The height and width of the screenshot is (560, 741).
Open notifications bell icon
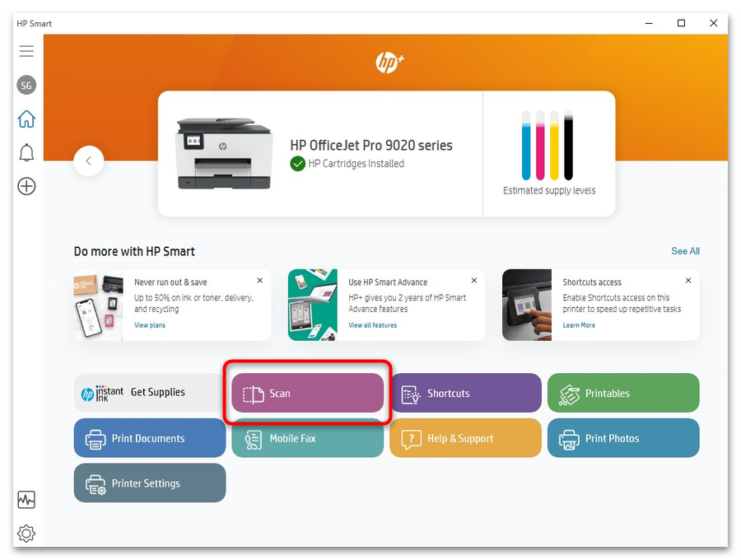26,152
